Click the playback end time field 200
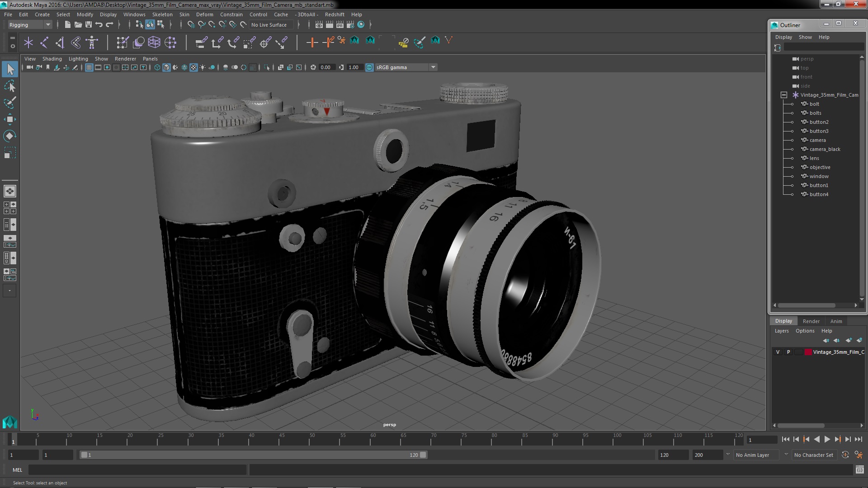Screen dimensions: 868x488 pos(708,455)
